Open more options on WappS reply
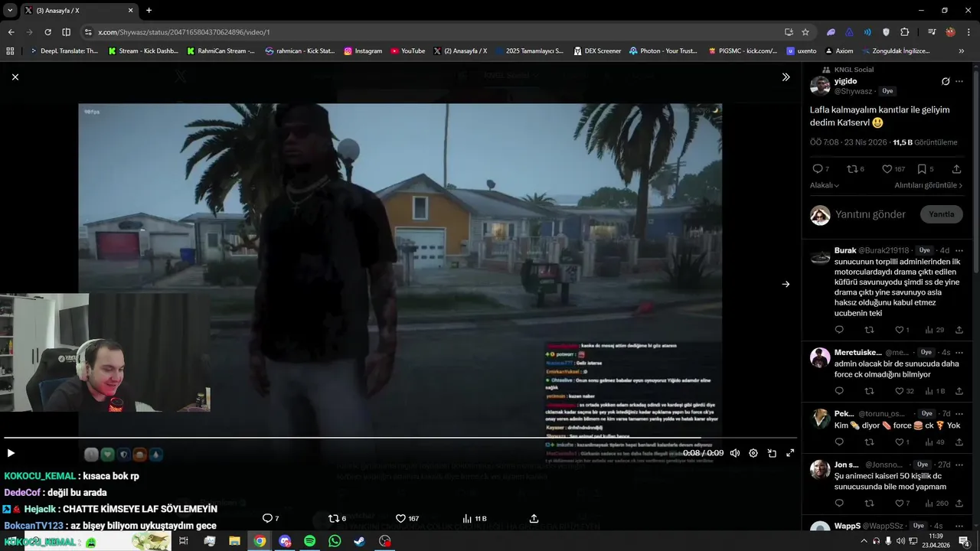The height and width of the screenshot is (551, 980). coord(959,526)
